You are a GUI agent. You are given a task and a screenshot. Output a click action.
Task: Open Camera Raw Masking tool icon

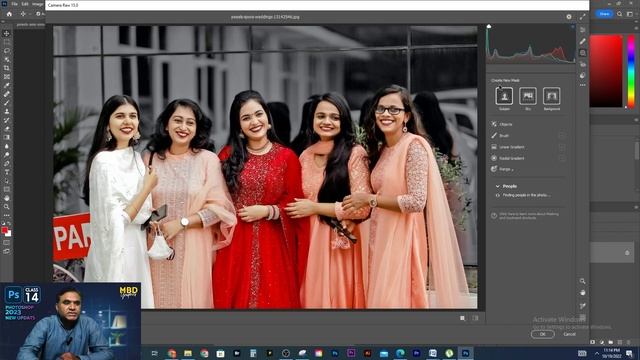582,53
